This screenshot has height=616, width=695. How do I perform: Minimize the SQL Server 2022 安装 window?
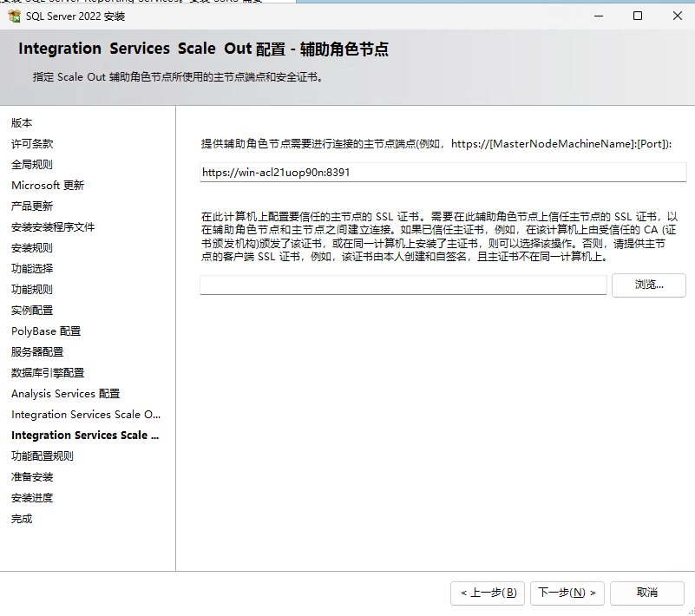point(599,16)
